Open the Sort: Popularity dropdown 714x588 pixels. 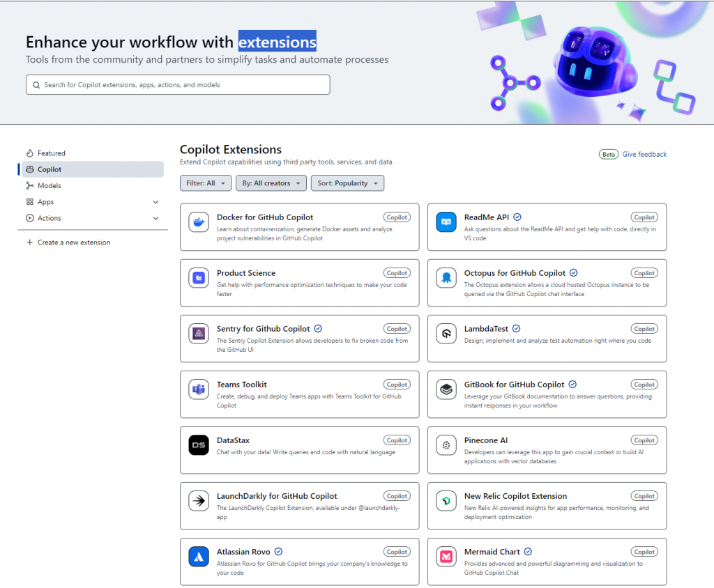pyautogui.click(x=347, y=183)
